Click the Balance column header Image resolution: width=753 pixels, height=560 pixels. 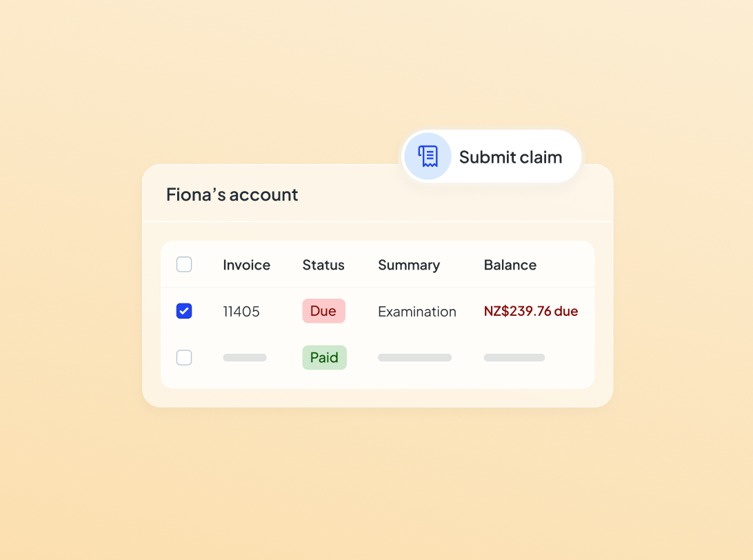pos(510,265)
